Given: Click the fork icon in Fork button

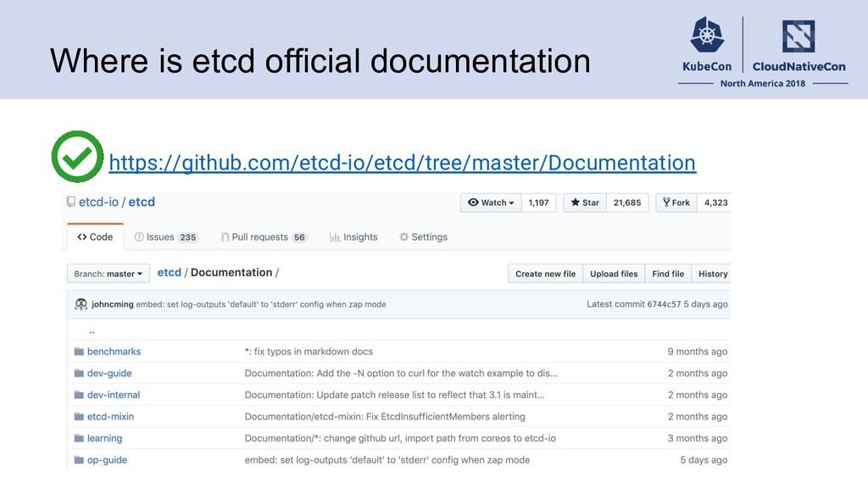Looking at the screenshot, I should [666, 202].
